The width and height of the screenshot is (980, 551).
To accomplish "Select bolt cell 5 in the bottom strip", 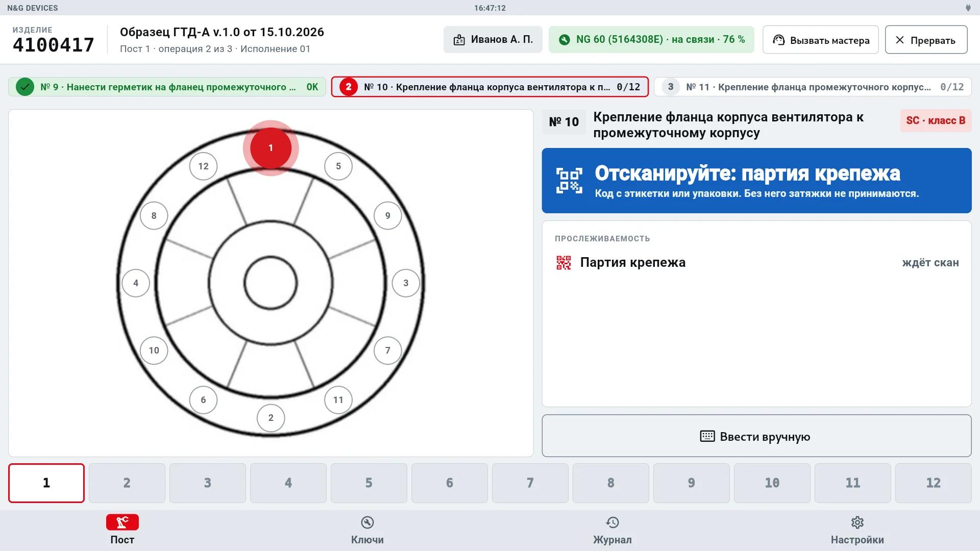I will pos(369,483).
